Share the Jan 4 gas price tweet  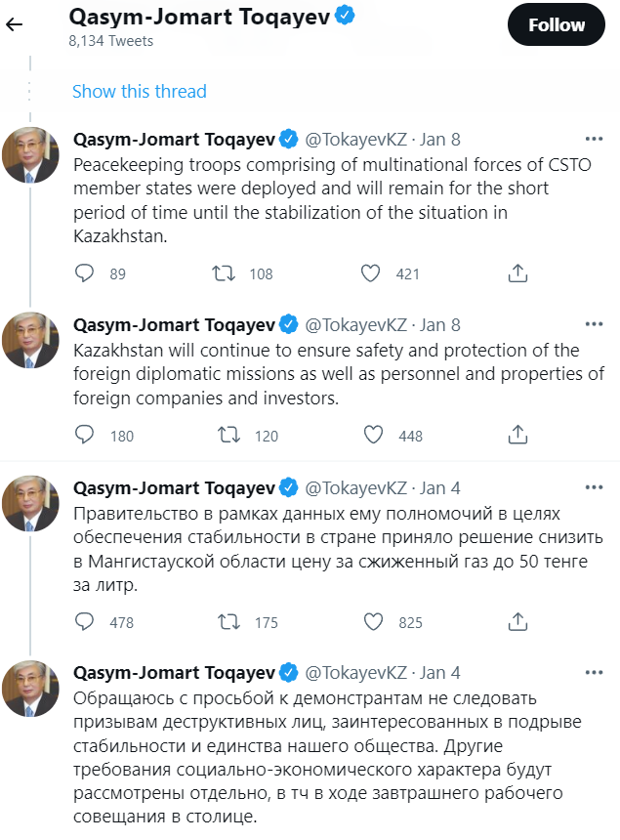518,621
